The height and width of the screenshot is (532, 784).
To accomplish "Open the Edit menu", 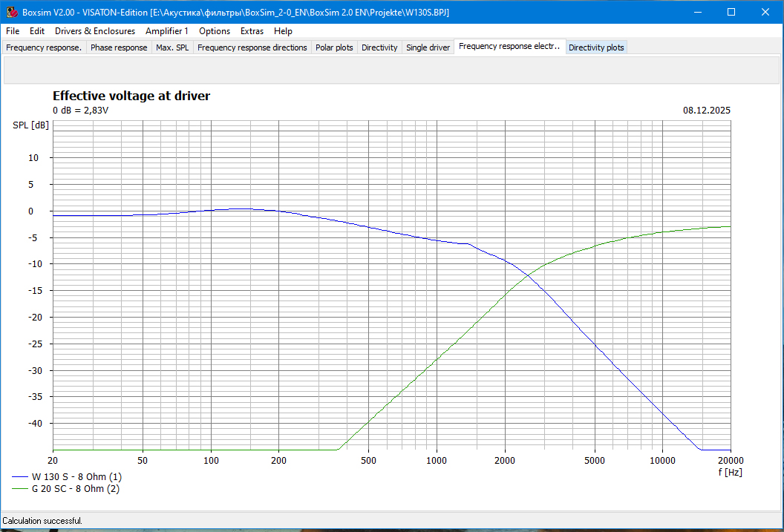I will click(x=37, y=31).
